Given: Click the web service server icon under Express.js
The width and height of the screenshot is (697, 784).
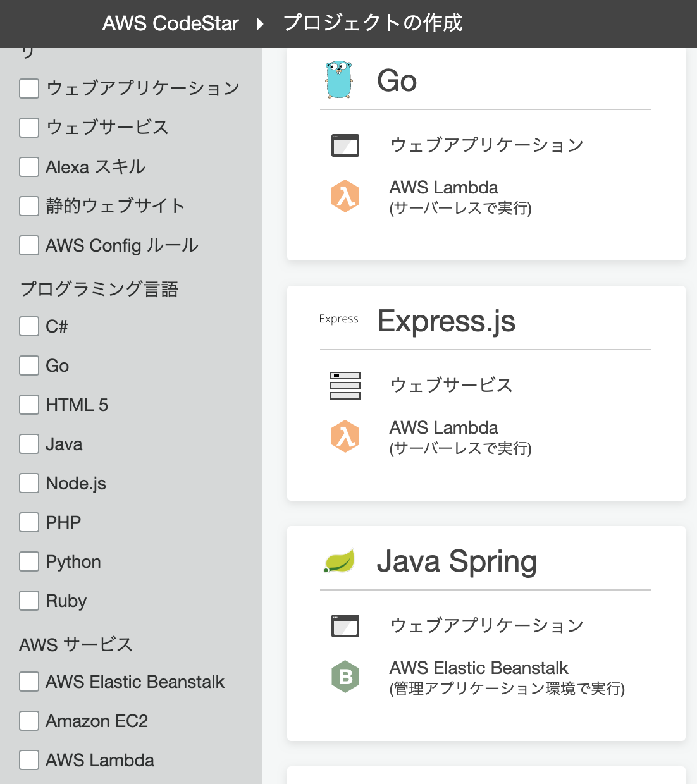Looking at the screenshot, I should pyautogui.click(x=345, y=385).
